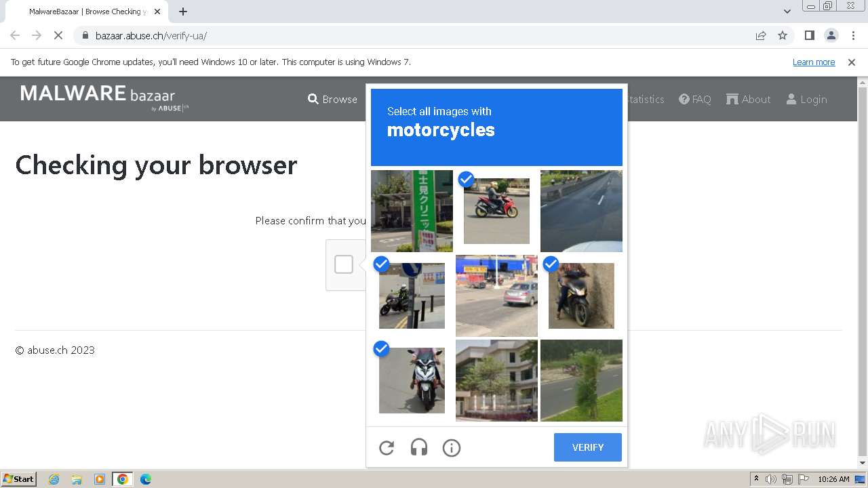Launch Internet Explorer from taskbar
This screenshot has width=868, height=488.
pyautogui.click(x=54, y=479)
